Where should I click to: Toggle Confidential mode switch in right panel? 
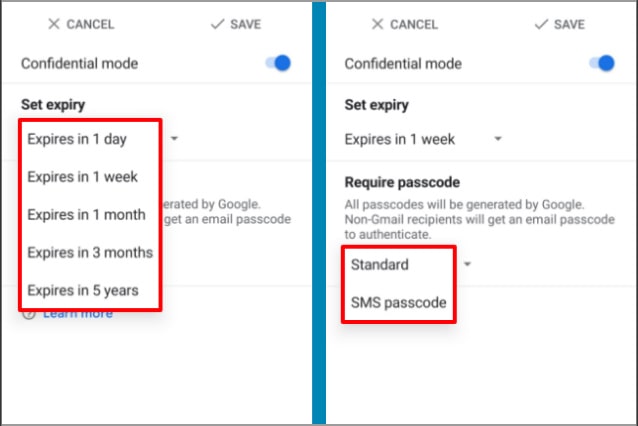pos(602,63)
